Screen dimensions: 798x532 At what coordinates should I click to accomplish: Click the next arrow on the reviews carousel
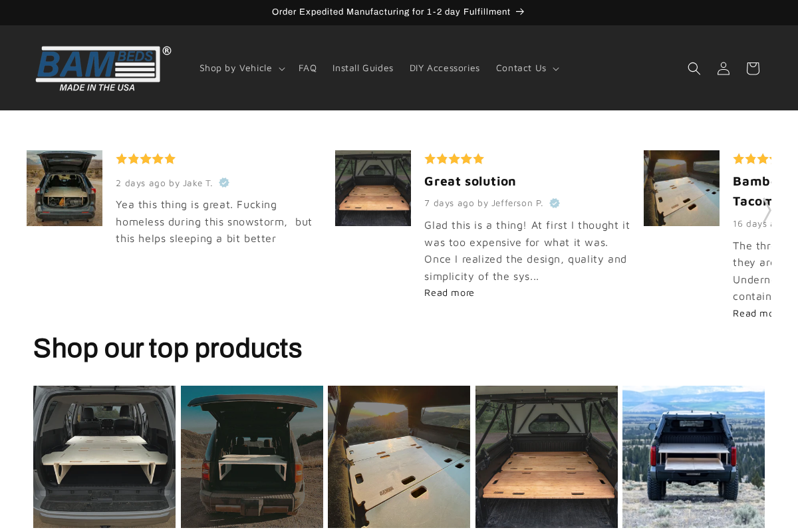[766, 211]
